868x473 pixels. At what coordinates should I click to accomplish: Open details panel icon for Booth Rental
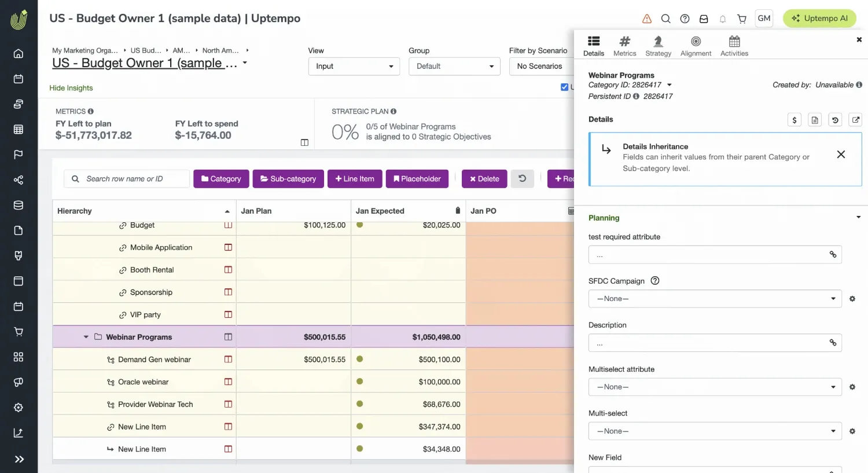[x=228, y=270]
